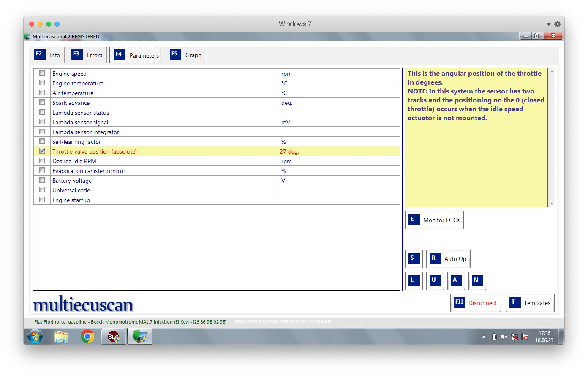Click status bar vehicle description text
Screen dimensions: 588x376
click(130, 322)
